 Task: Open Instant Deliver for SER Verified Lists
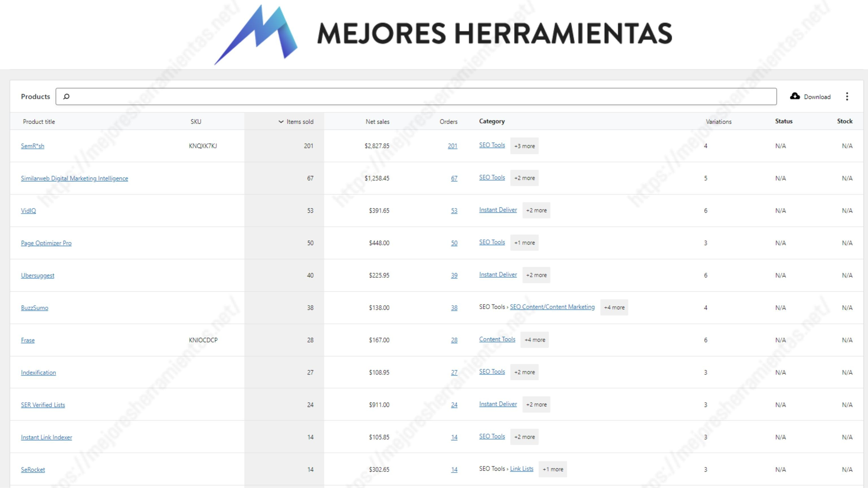[x=498, y=404]
